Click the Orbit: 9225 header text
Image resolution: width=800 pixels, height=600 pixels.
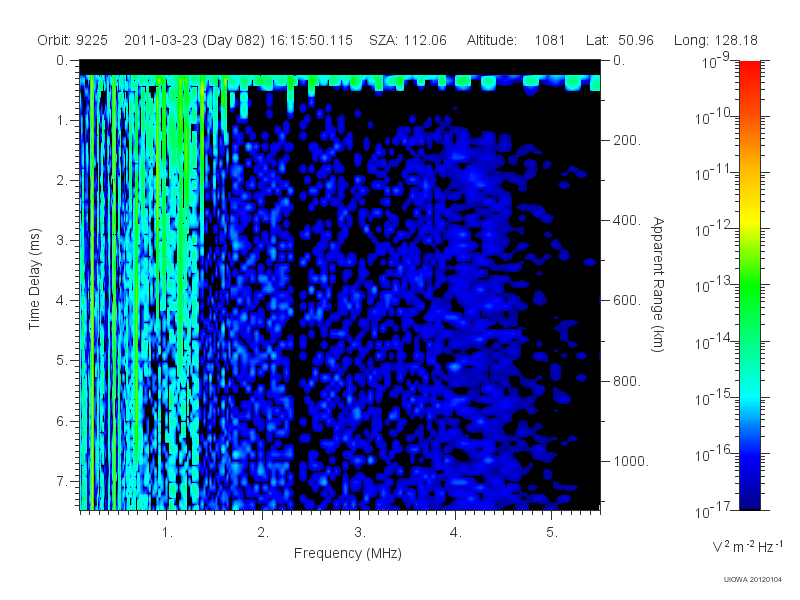pos(72,40)
